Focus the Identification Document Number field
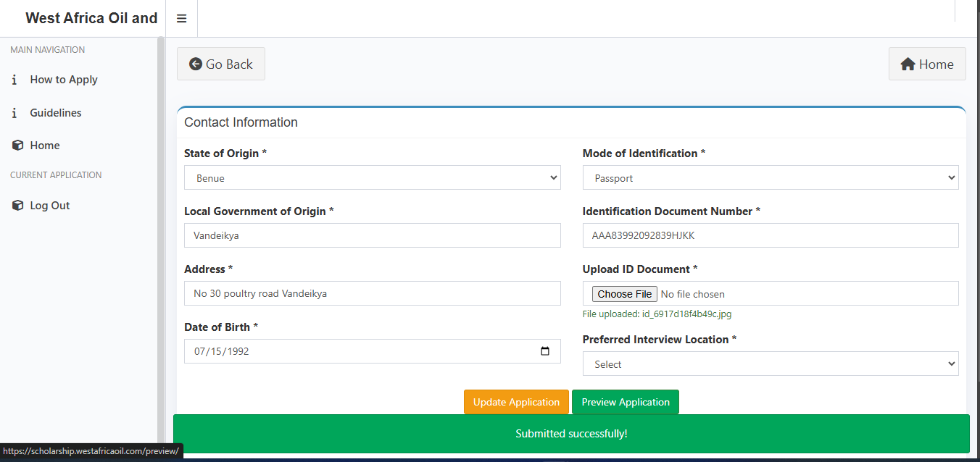The height and width of the screenshot is (462, 980). tap(770, 235)
